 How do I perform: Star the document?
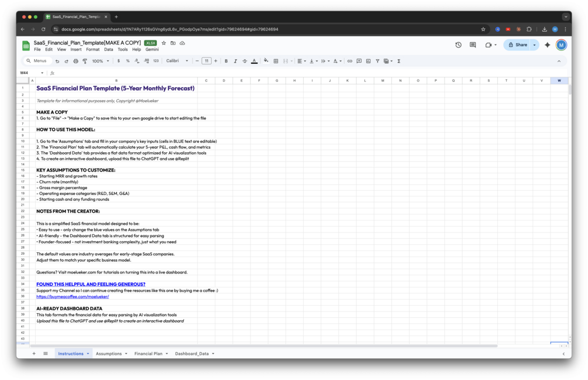coord(163,43)
